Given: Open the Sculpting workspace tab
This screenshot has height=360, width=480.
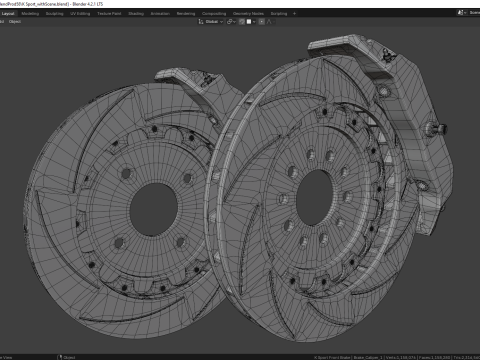Looking at the screenshot, I should 55,14.
